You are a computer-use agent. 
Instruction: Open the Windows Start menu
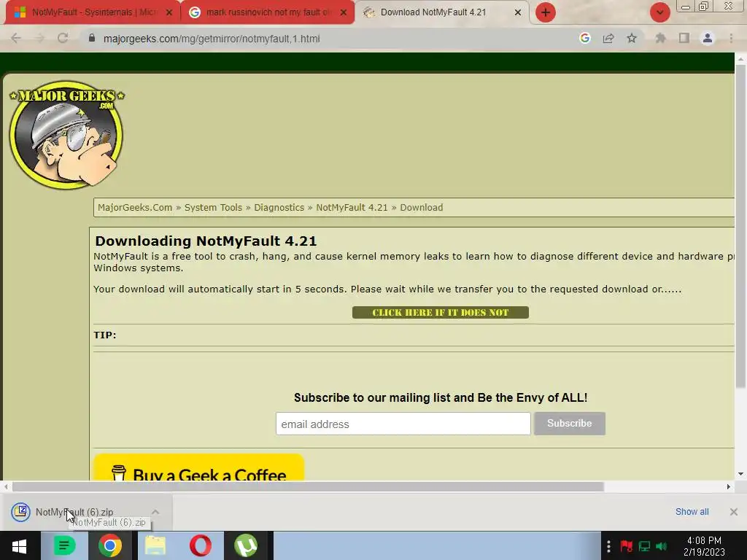(x=19, y=545)
